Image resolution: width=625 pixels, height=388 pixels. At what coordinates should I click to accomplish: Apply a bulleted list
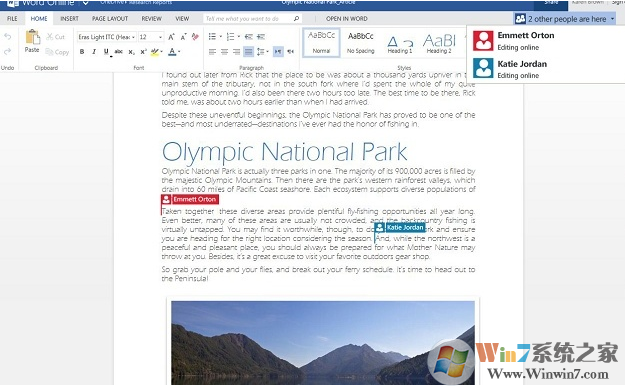[212, 37]
